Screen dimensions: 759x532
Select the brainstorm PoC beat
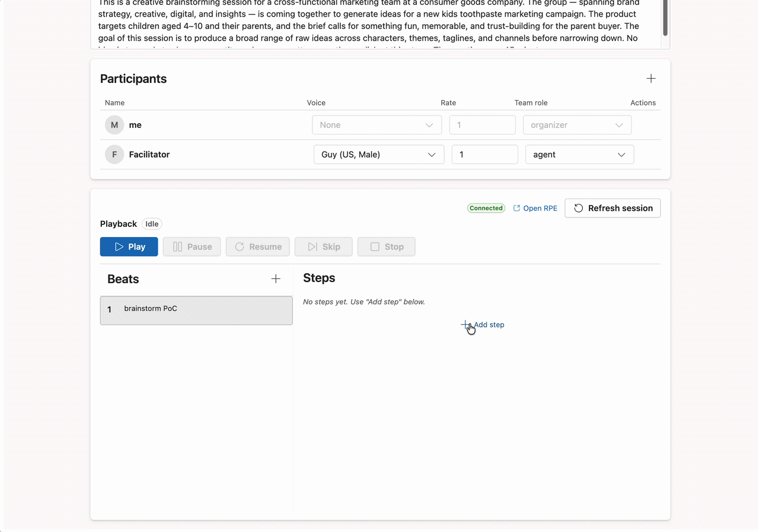pyautogui.click(x=196, y=310)
